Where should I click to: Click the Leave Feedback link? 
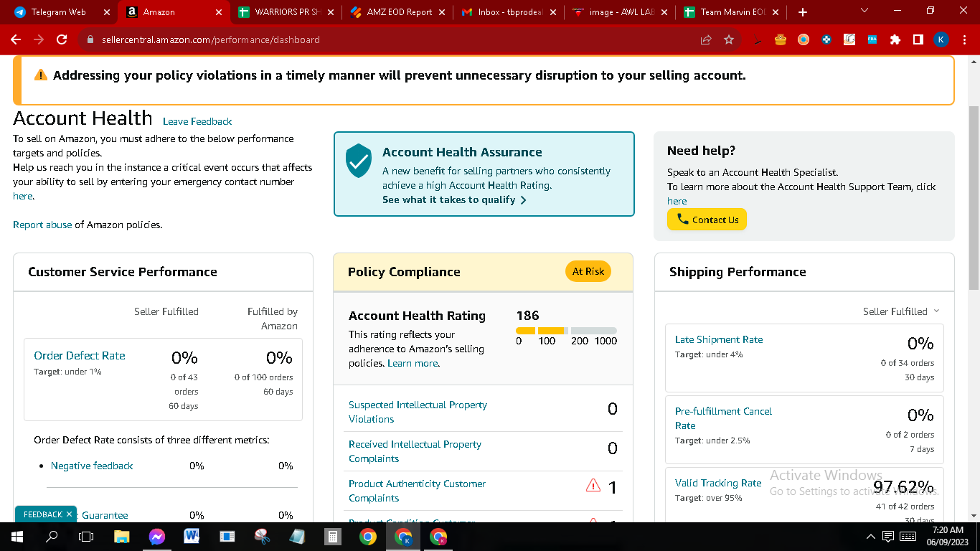point(197,122)
